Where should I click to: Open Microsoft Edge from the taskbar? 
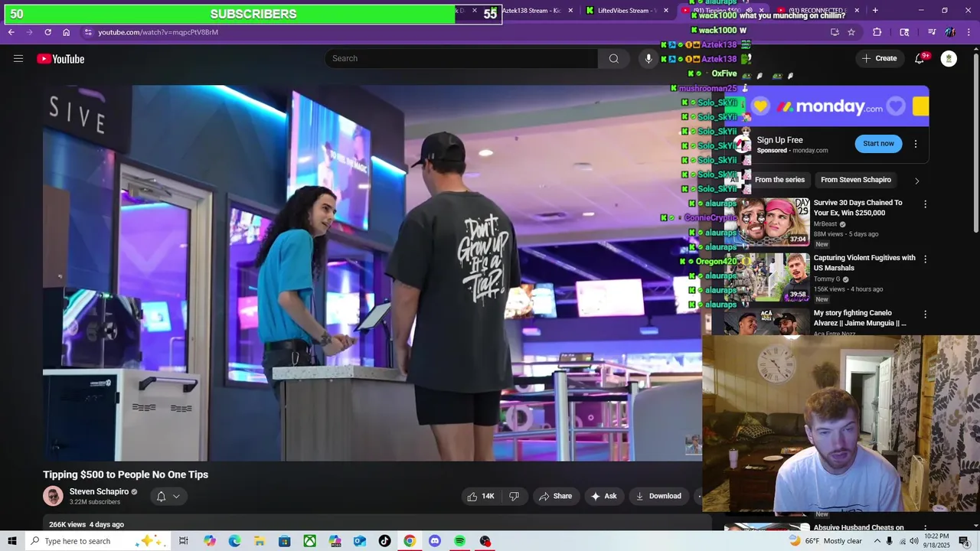[234, 541]
